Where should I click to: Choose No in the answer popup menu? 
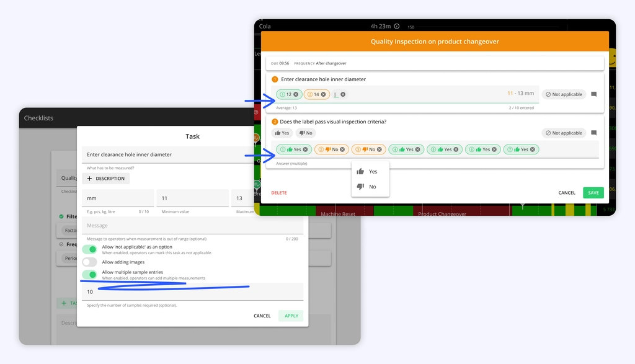[x=370, y=187]
